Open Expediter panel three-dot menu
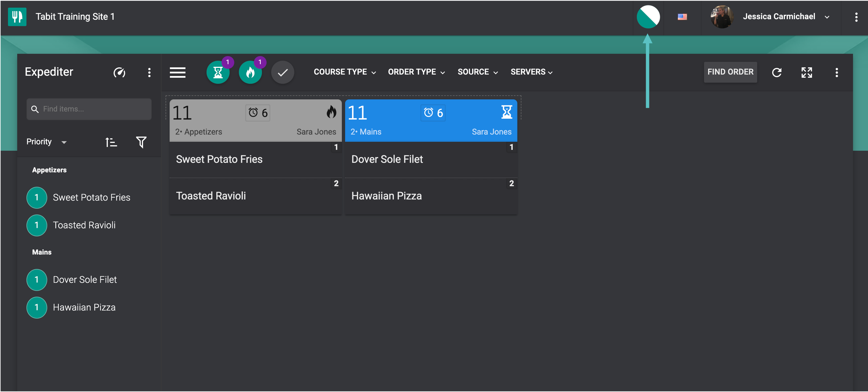The width and height of the screenshot is (868, 392). [149, 72]
